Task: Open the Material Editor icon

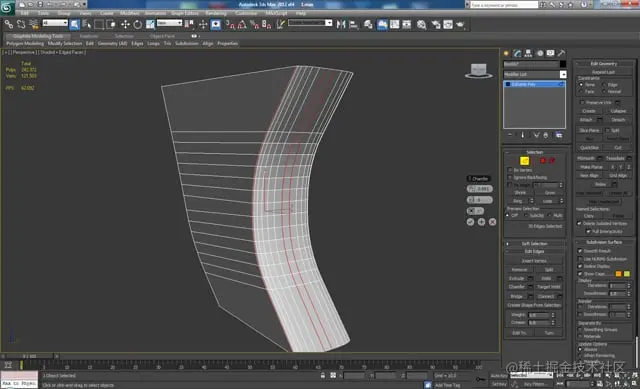Action: tap(421, 24)
